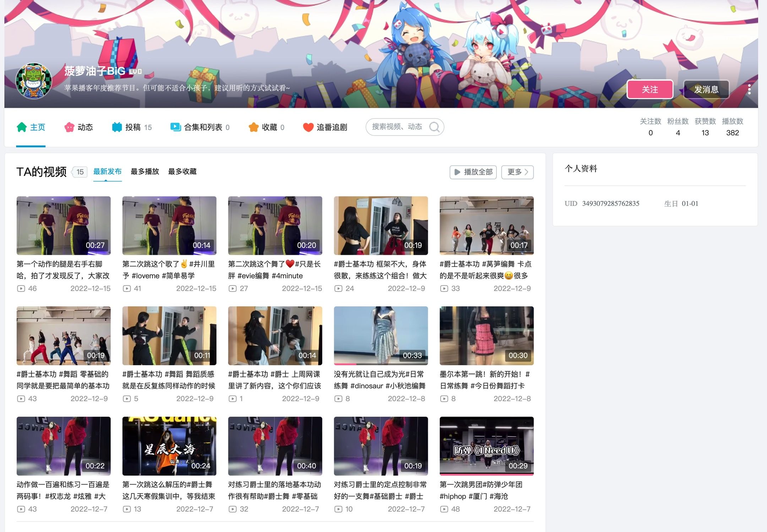Screen dimensions: 767x532
Task: Sort videos by 最多收藏
Action: [182, 171]
